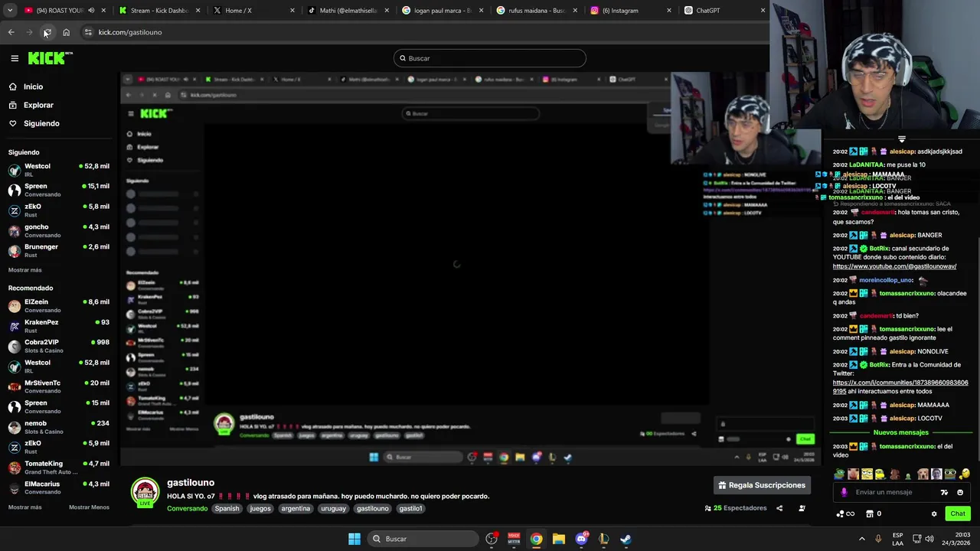Select the uruguay stream tag
The width and height of the screenshot is (980, 551).
pyautogui.click(x=334, y=508)
